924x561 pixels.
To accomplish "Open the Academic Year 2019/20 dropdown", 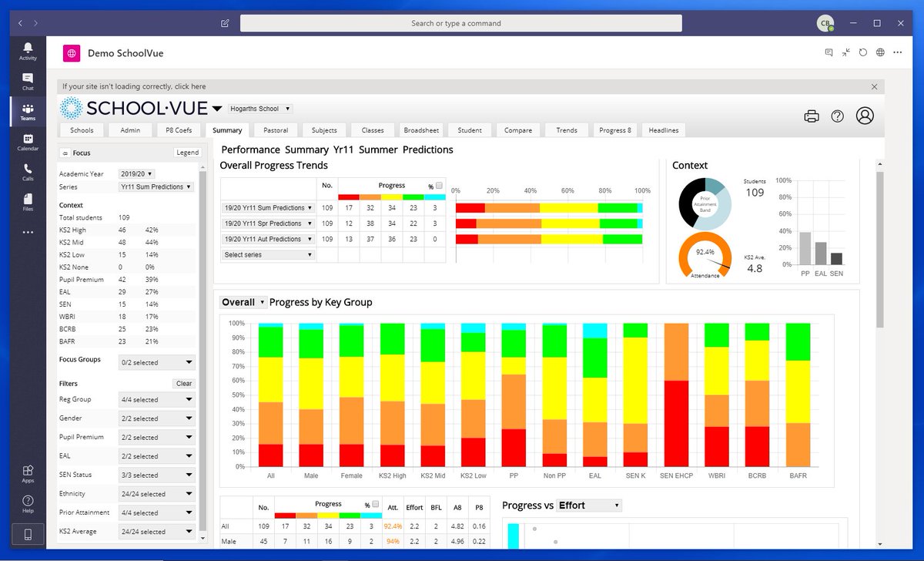I will [136, 174].
